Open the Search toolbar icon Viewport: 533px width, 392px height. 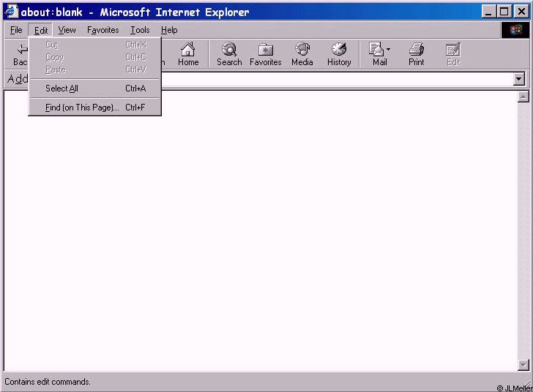click(229, 50)
